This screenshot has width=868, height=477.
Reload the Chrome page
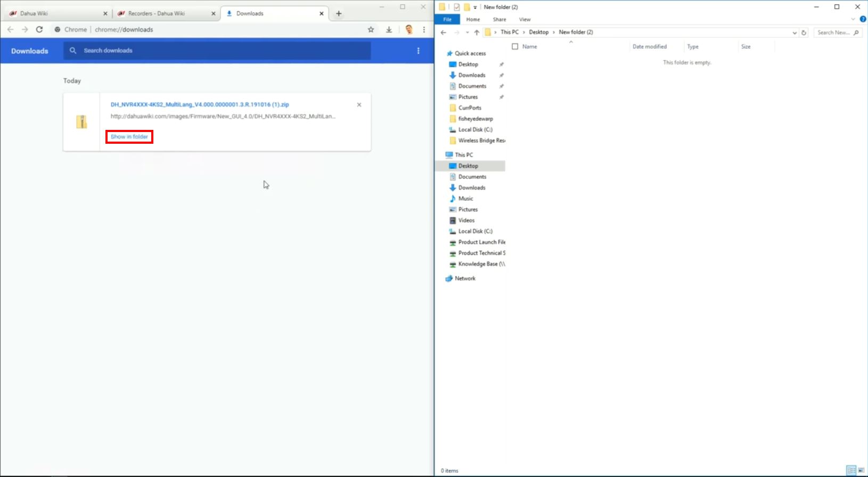pyautogui.click(x=39, y=29)
